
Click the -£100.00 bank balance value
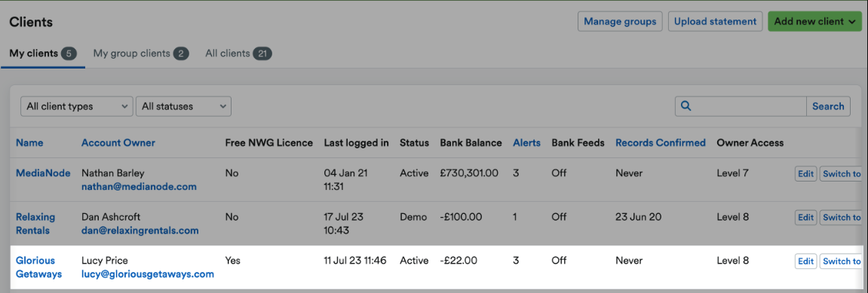[461, 217]
